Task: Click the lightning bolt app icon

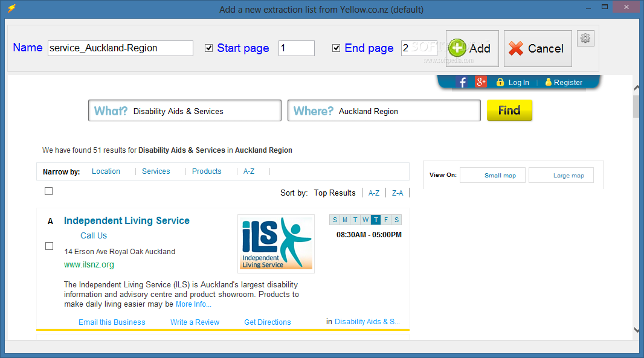Action: point(11,8)
